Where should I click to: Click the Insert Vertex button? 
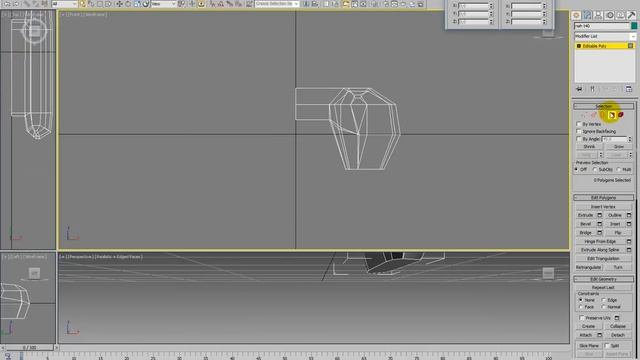click(x=603, y=207)
